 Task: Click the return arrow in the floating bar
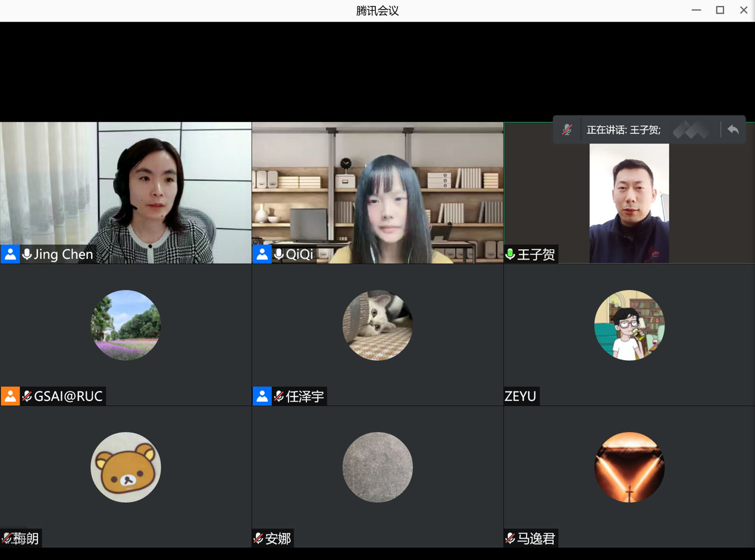[733, 130]
